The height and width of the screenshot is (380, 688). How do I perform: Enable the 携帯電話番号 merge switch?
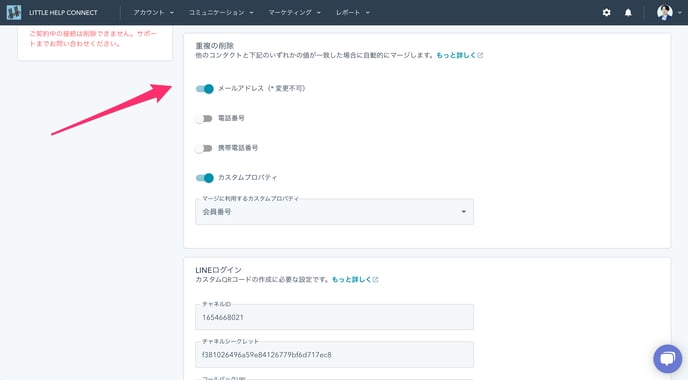click(204, 148)
